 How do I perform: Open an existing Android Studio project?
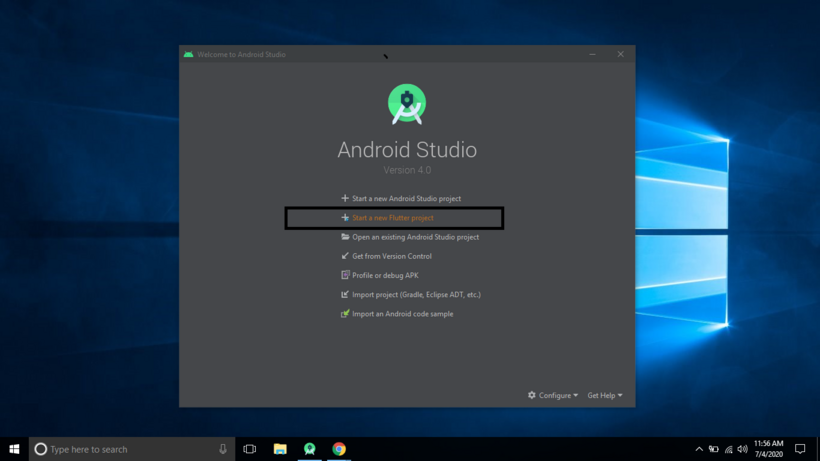click(415, 237)
